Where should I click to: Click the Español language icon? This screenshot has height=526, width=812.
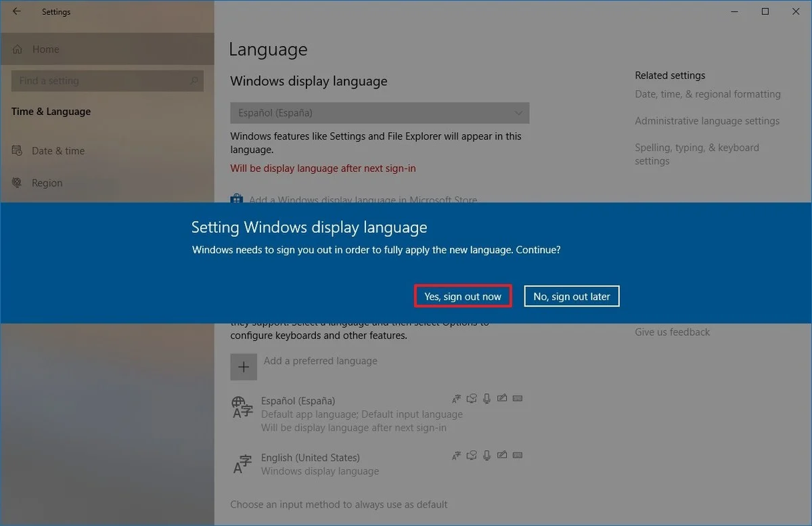coord(242,408)
